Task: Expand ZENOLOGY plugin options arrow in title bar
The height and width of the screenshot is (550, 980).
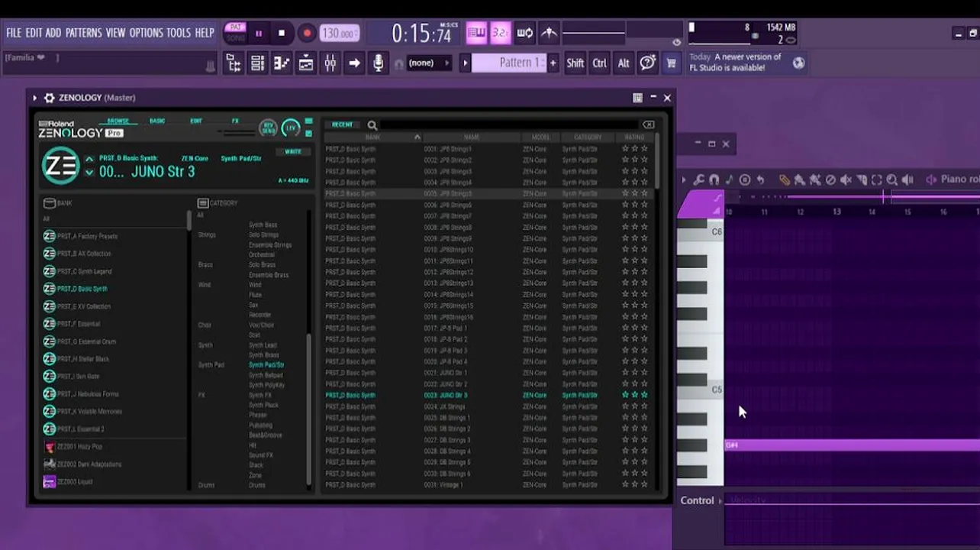Action: 34,98
